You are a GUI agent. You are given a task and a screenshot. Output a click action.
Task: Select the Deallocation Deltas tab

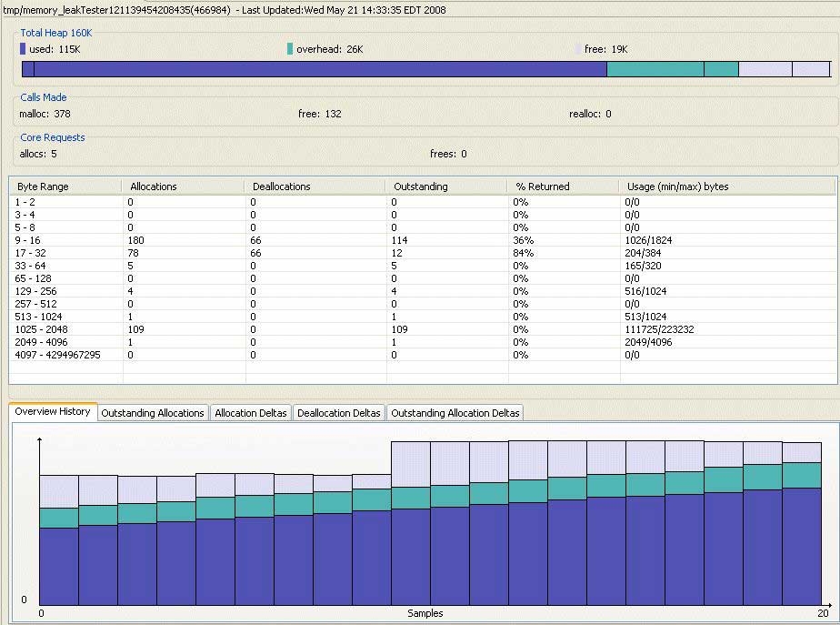[338, 412]
